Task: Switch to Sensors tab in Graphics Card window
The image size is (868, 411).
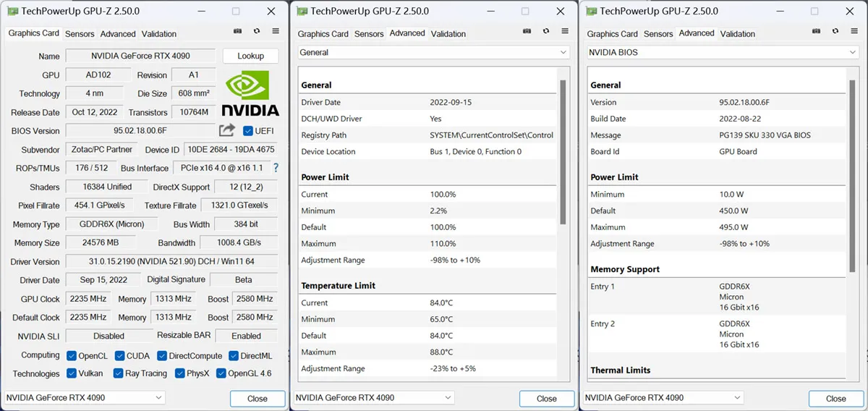Action: (x=80, y=34)
